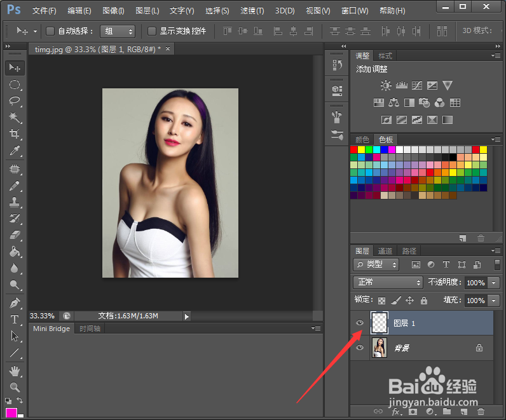Select the Clone Stamp tool
This screenshot has height=420, width=506.
pos(15,202)
